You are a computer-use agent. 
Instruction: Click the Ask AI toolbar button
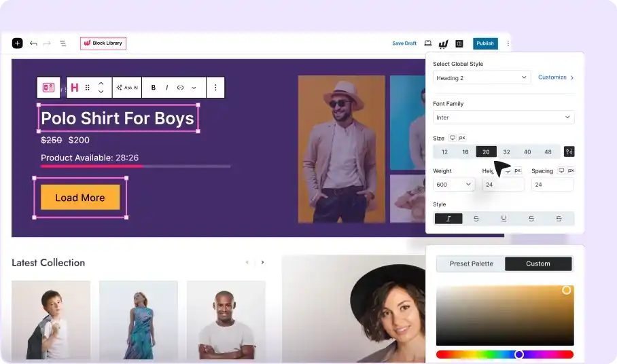point(127,88)
